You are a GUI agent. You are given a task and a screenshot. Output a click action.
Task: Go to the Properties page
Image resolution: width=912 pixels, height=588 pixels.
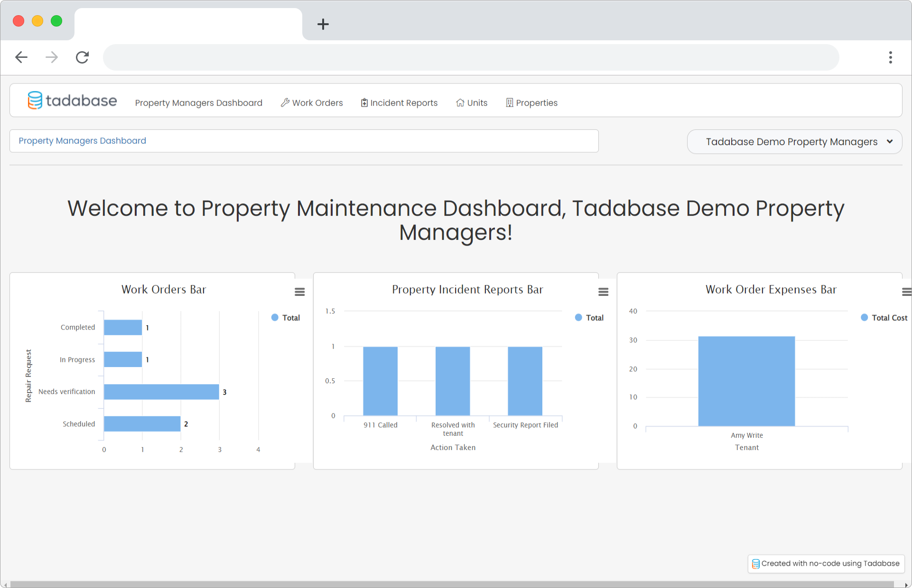[x=531, y=103]
